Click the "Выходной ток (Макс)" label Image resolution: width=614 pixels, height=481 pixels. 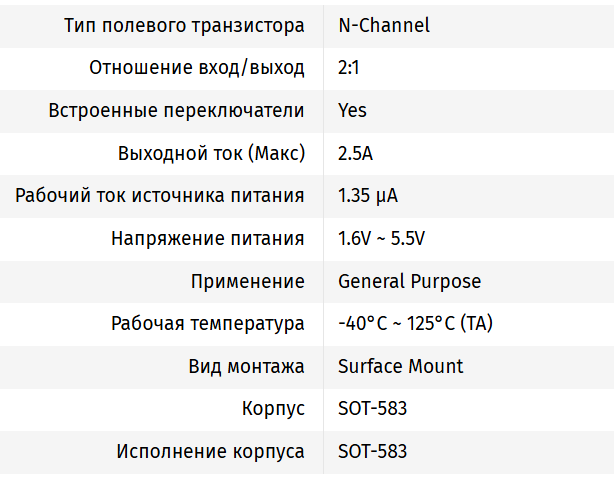tap(211, 153)
